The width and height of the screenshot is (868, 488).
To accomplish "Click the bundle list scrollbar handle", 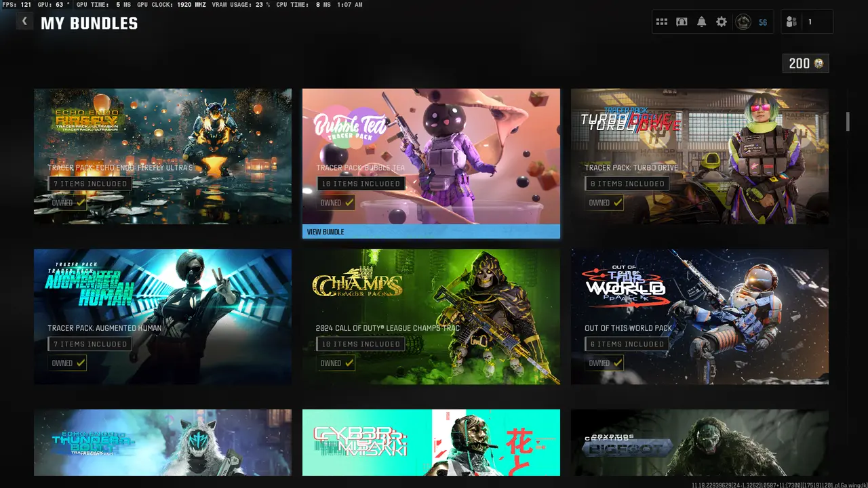I will coord(848,121).
